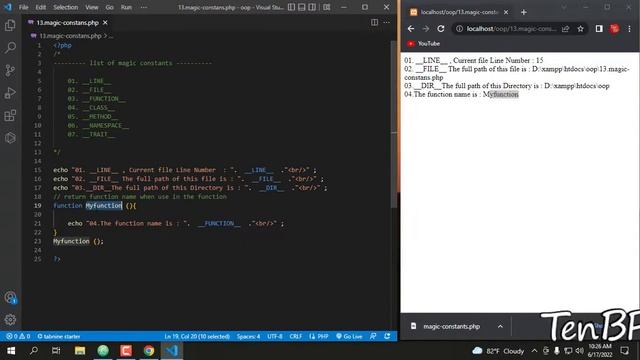Reload the localhost page

(441, 29)
